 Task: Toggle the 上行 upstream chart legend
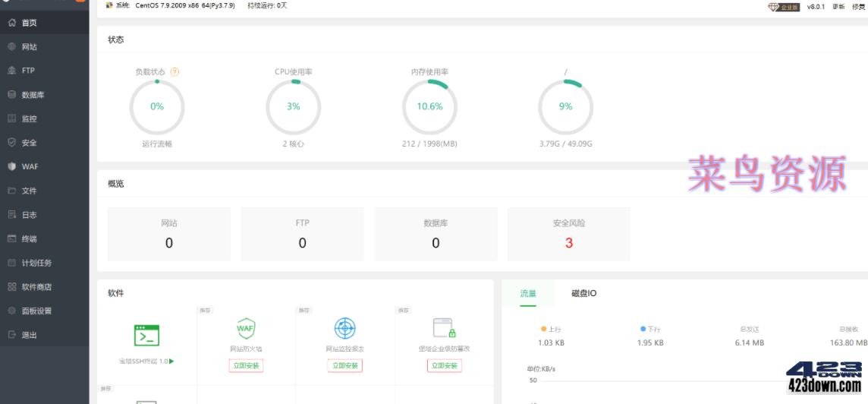tap(552, 329)
